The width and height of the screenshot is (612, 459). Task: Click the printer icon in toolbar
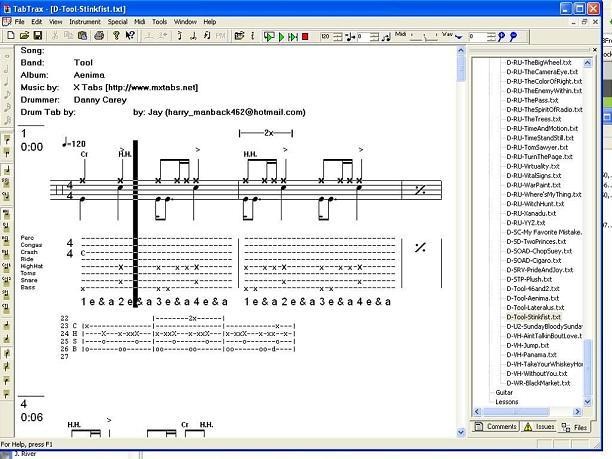(99, 36)
